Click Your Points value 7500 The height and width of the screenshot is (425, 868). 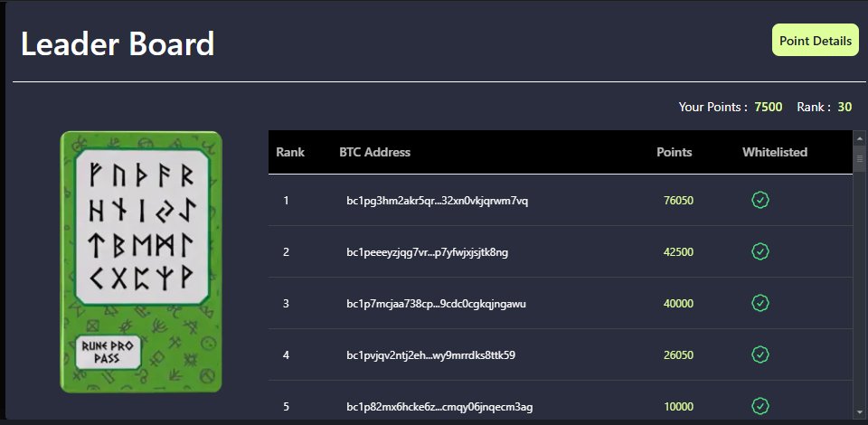tap(769, 107)
